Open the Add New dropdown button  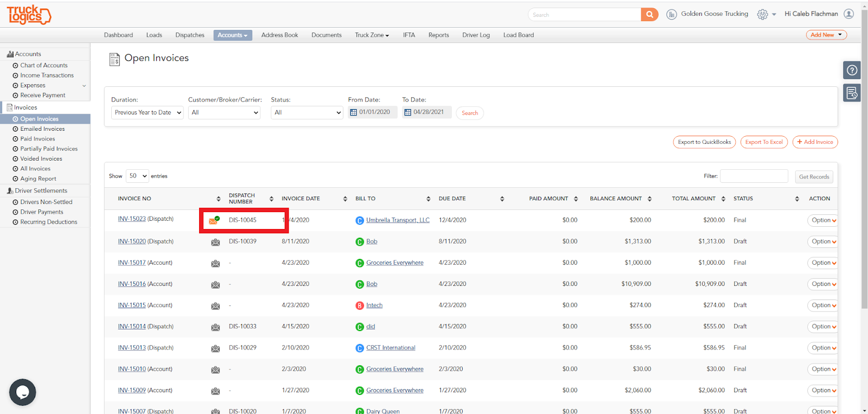[826, 35]
